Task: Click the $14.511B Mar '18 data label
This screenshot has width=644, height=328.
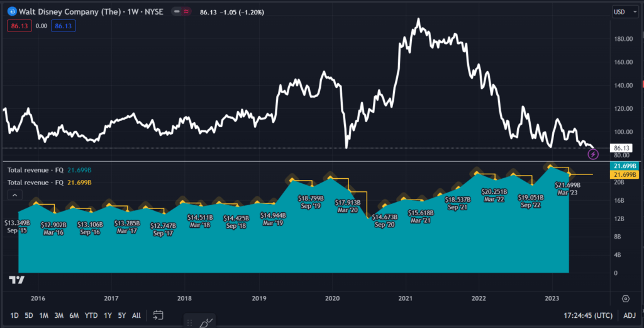Action: [200, 221]
